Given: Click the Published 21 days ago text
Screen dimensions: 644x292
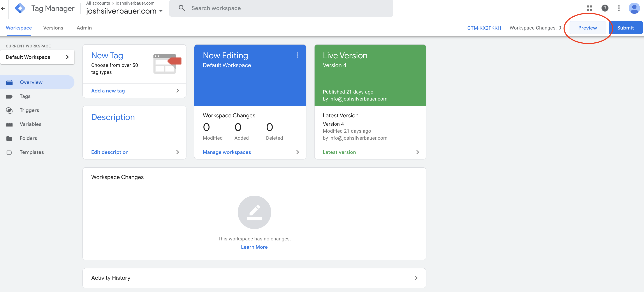Looking at the screenshot, I should (348, 92).
